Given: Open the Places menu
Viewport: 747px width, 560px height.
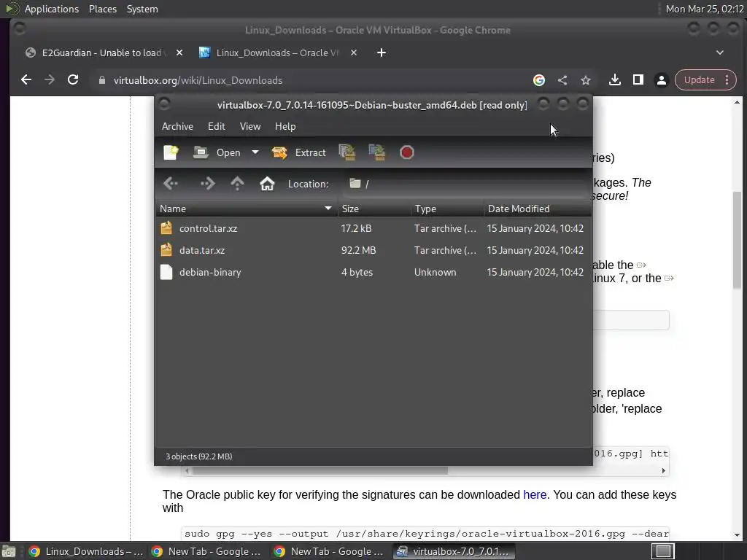Looking at the screenshot, I should pos(103,9).
